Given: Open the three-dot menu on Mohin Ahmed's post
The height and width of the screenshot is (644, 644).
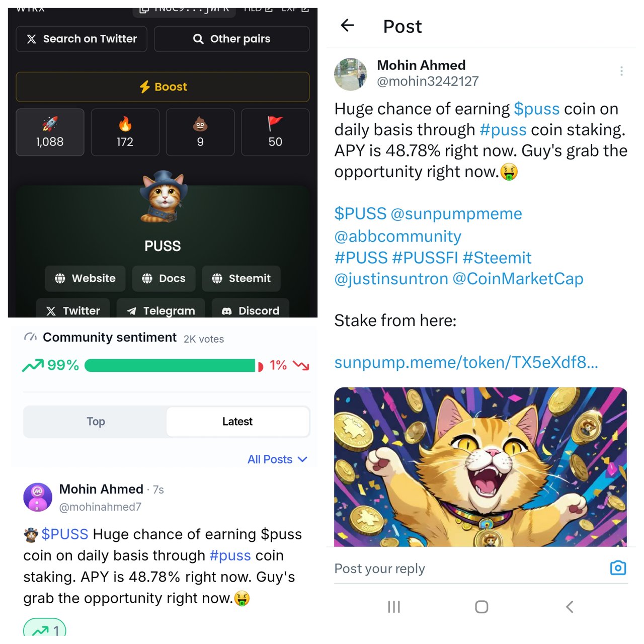Looking at the screenshot, I should pos(621,71).
